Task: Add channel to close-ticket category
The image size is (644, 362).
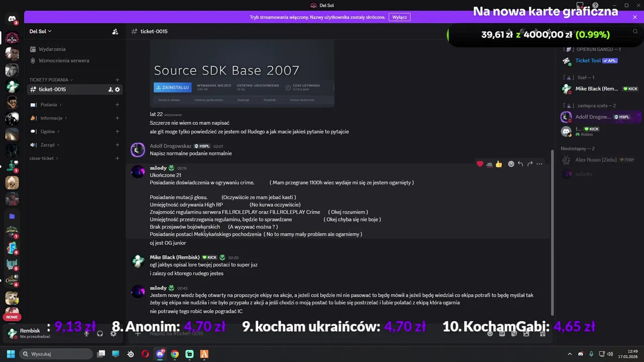Action: click(117, 158)
